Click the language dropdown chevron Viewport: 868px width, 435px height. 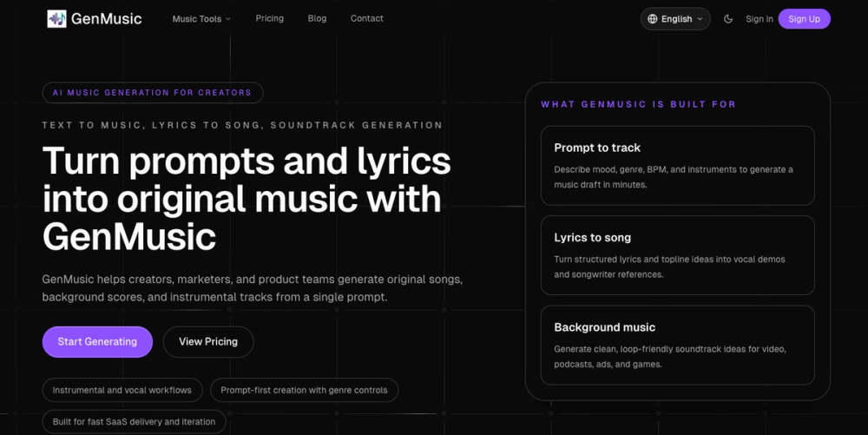point(700,19)
